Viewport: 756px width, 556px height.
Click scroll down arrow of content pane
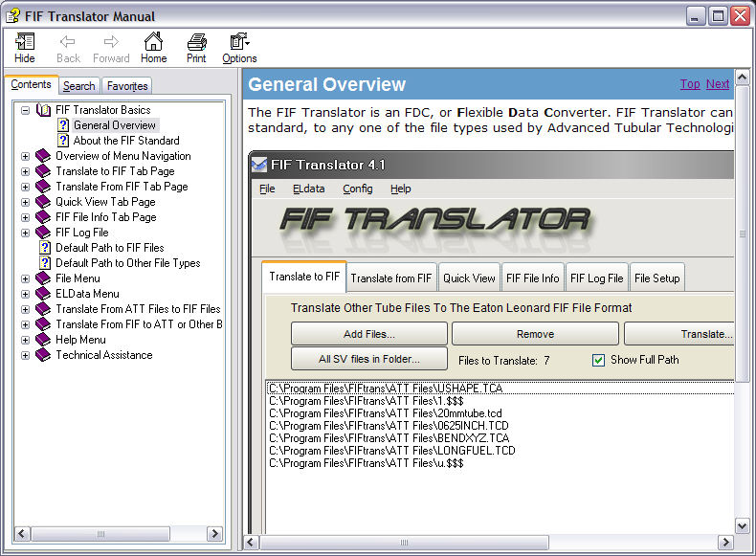click(742, 525)
